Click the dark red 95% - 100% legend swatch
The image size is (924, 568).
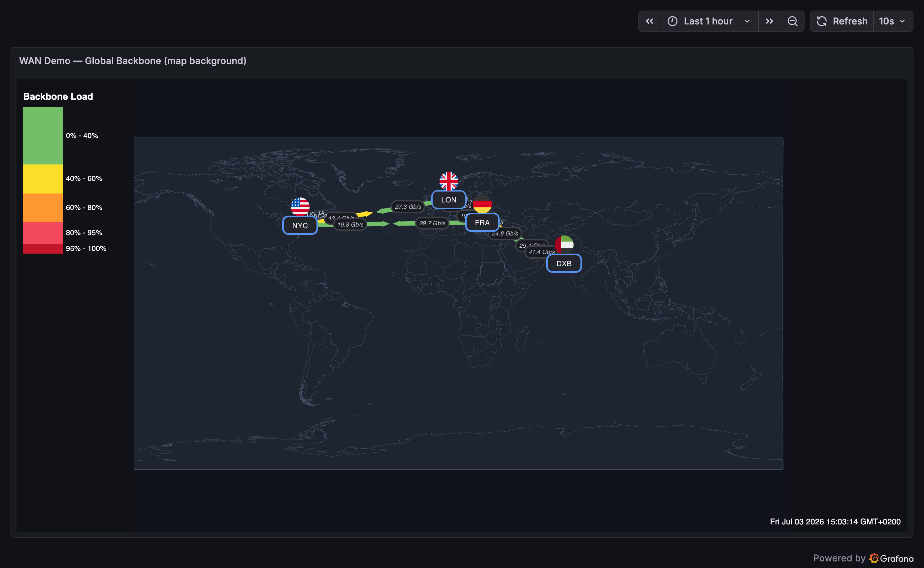tap(43, 249)
